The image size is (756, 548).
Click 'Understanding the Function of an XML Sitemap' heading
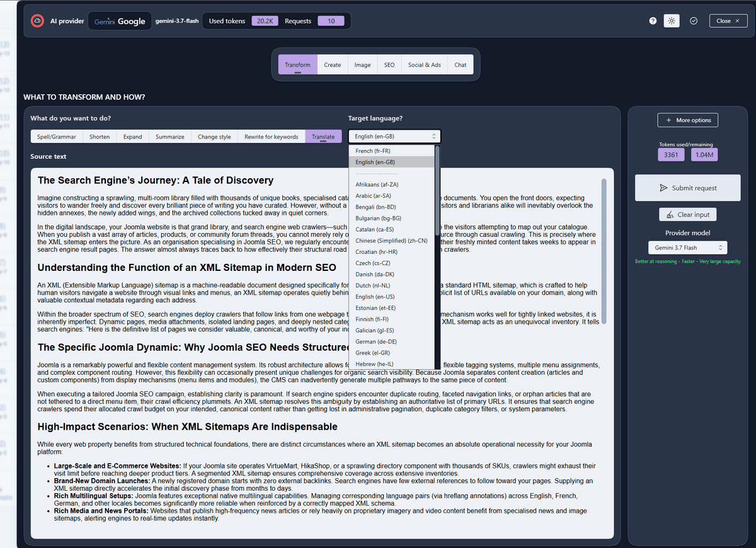point(187,267)
